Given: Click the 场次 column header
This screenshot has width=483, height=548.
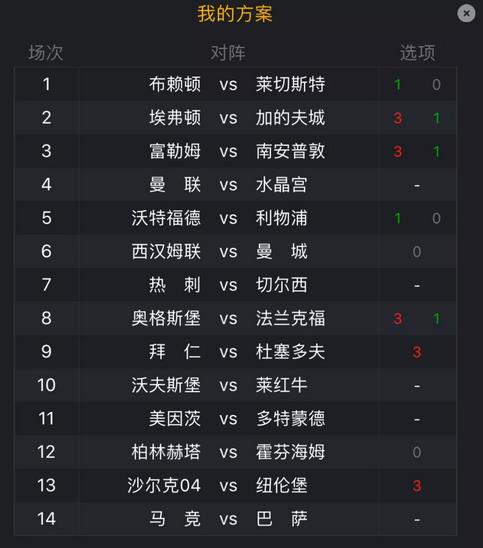Looking at the screenshot, I should 46,53.
